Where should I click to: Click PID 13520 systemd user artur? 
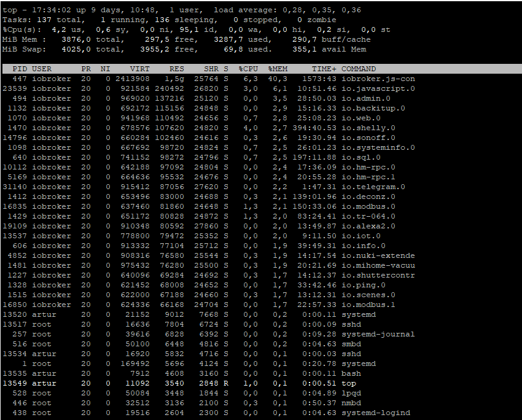(x=15, y=314)
